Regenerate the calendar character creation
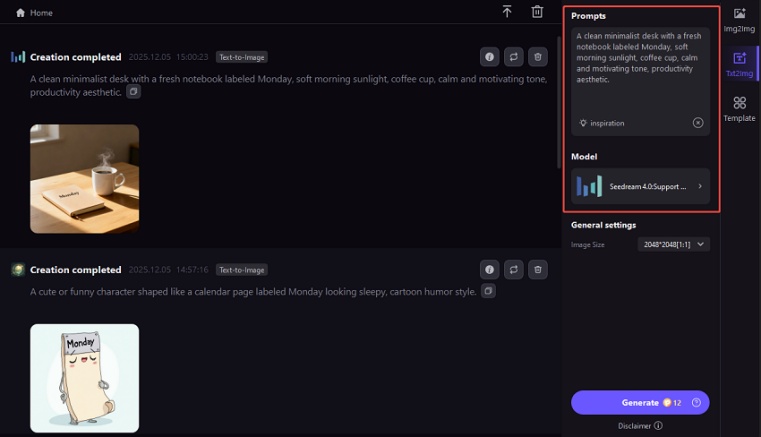 point(513,269)
